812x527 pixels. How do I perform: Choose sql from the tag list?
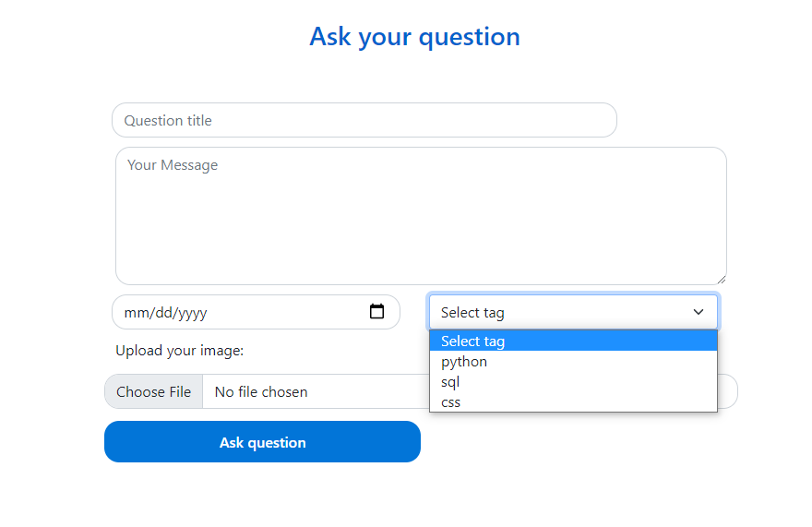pos(450,382)
